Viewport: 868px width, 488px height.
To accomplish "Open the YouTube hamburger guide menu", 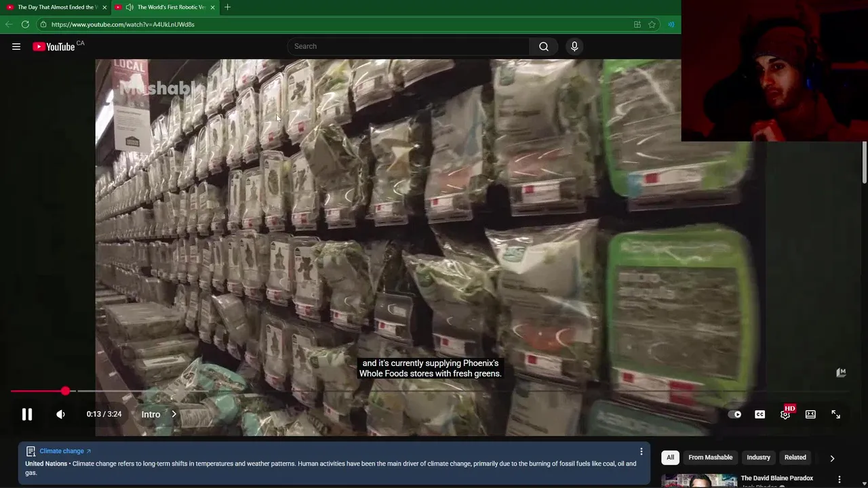I will click(16, 47).
